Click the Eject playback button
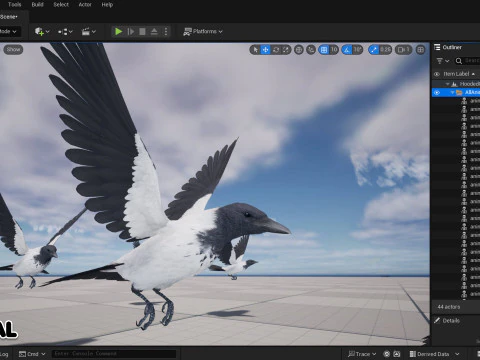The image size is (480, 360). (154, 31)
